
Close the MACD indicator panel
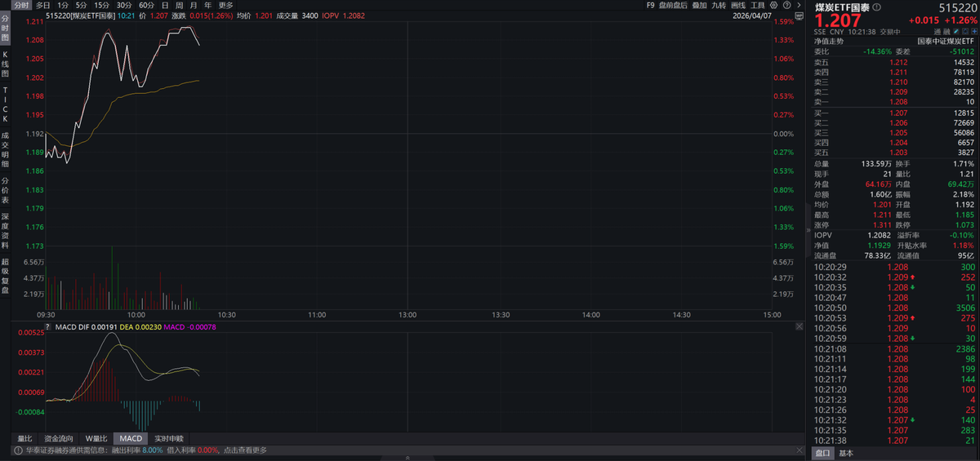coord(798,326)
